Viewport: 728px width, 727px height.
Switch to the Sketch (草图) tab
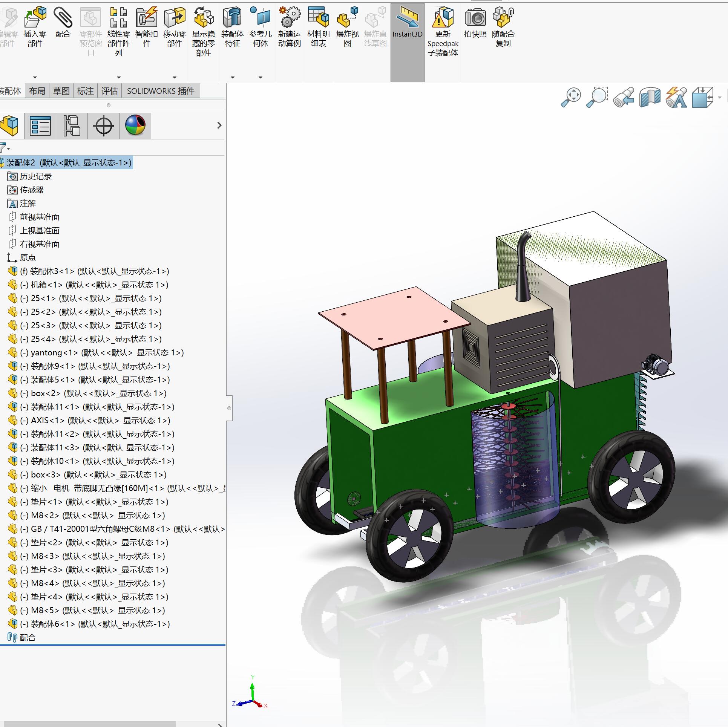[x=61, y=91]
